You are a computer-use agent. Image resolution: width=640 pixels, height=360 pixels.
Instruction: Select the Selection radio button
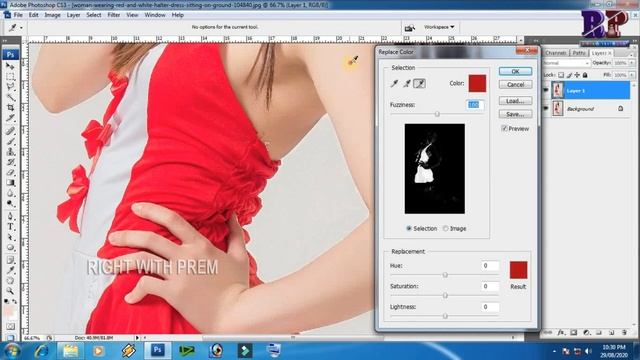point(409,229)
